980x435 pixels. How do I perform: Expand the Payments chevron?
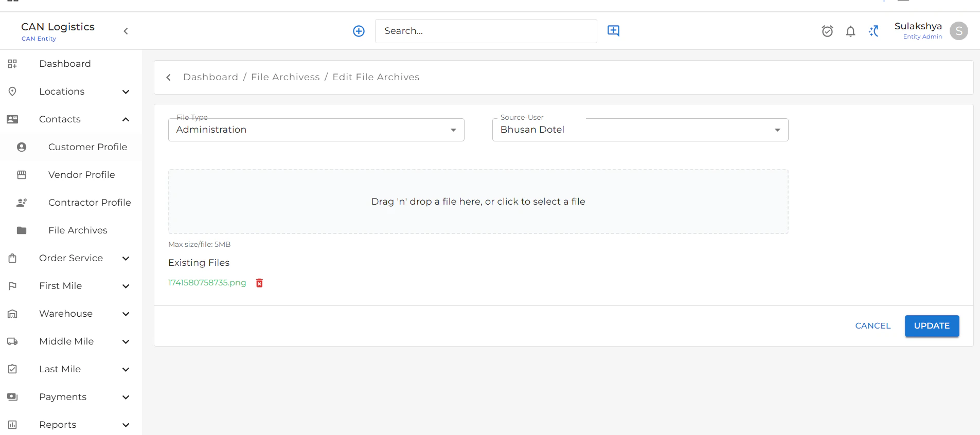click(x=126, y=397)
